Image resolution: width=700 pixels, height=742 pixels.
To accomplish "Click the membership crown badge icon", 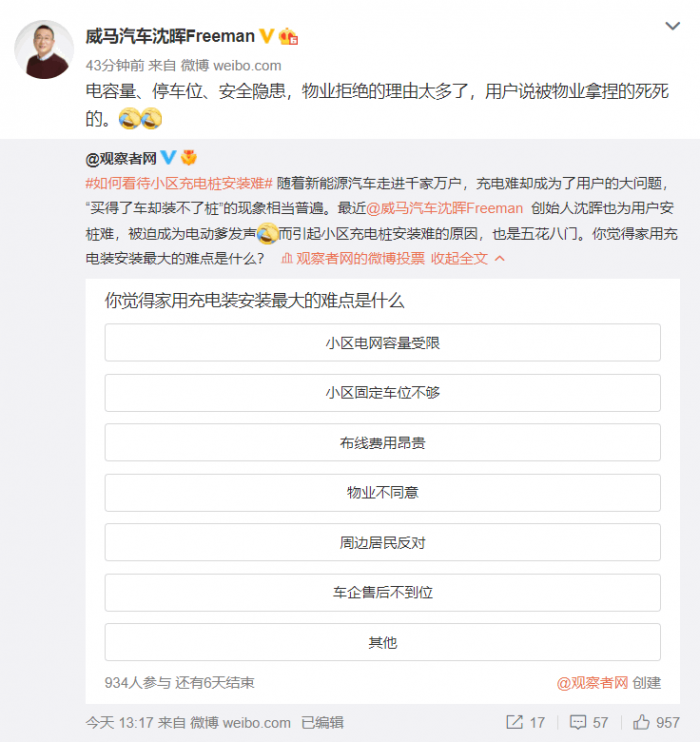I will point(288,36).
